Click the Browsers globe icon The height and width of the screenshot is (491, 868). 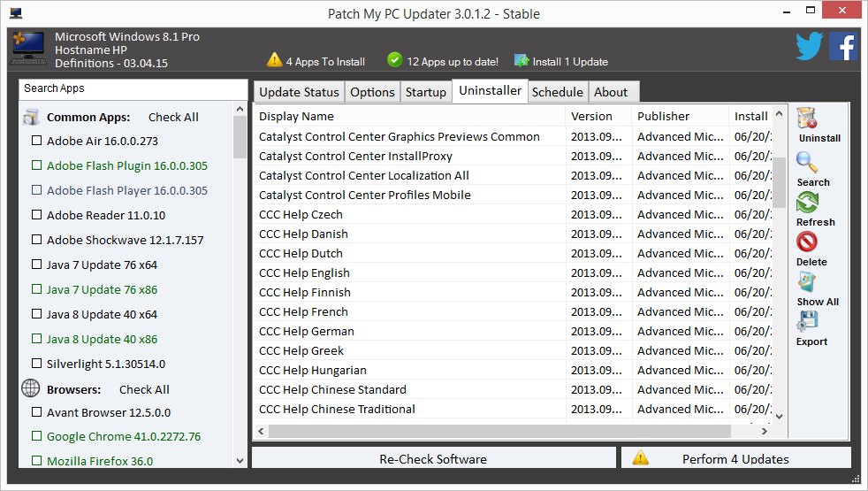30,388
